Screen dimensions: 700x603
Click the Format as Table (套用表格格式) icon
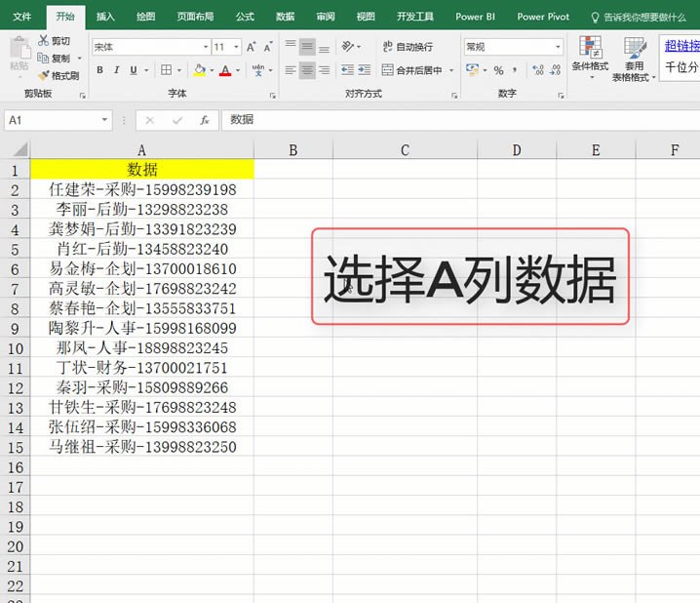(635, 55)
